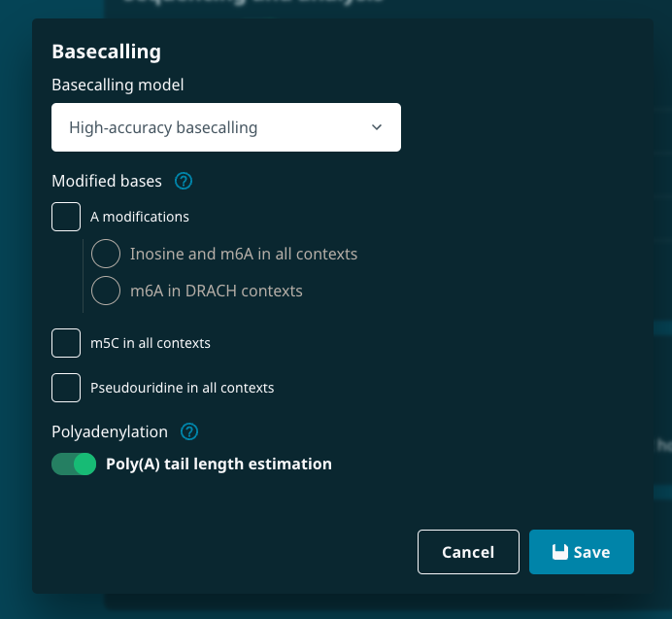Check Pseudouridine in all contexts
The image size is (672, 619).
tap(66, 388)
